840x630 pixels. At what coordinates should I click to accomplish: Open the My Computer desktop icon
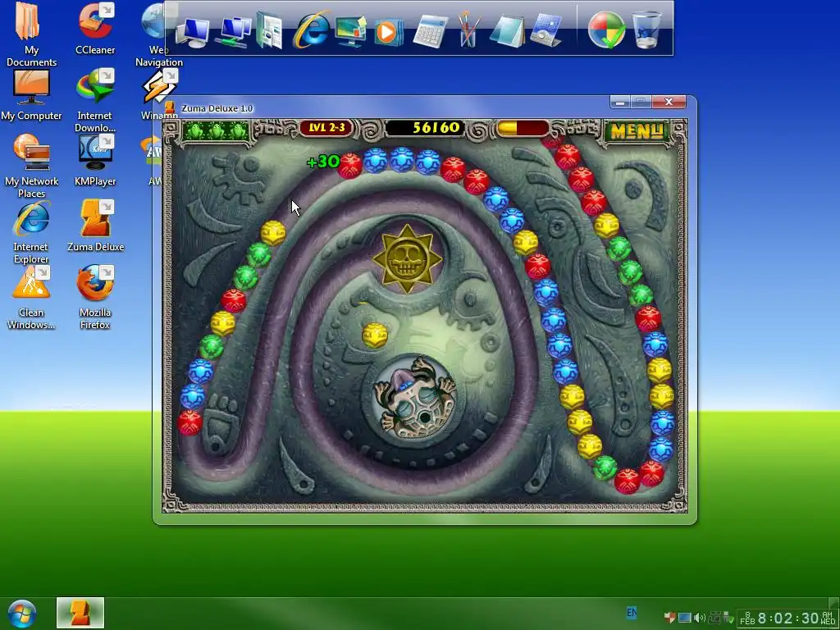click(x=31, y=95)
